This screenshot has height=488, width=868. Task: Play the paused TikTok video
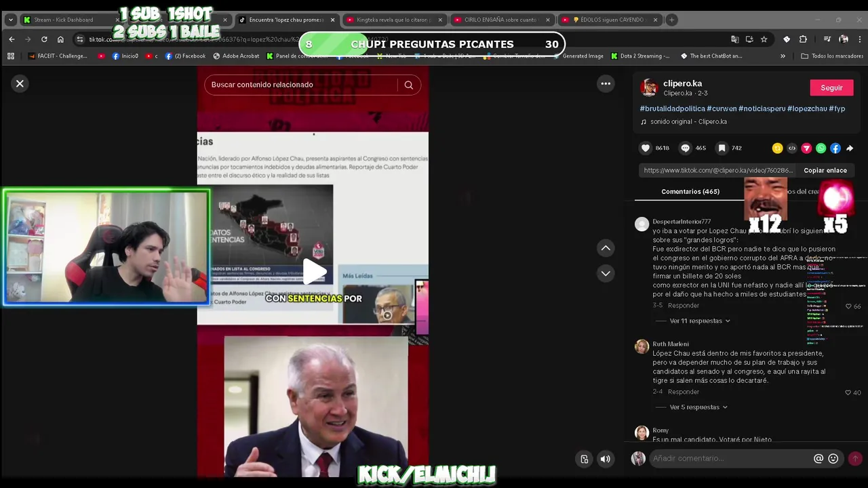click(314, 272)
